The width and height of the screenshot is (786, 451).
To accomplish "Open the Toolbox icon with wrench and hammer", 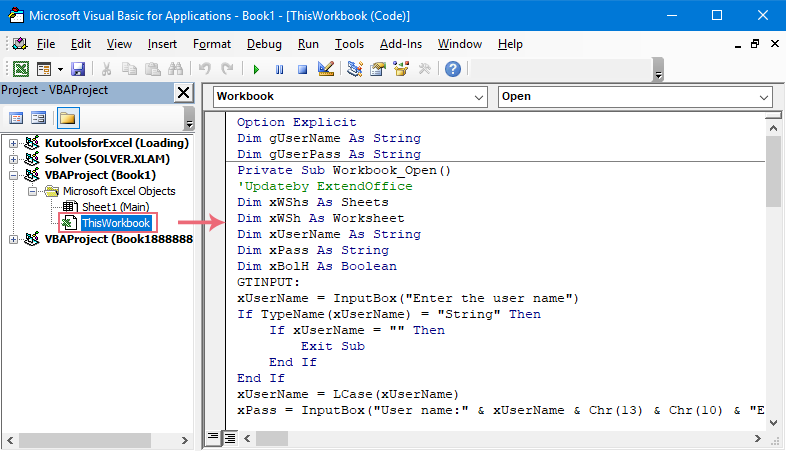I will (425, 69).
